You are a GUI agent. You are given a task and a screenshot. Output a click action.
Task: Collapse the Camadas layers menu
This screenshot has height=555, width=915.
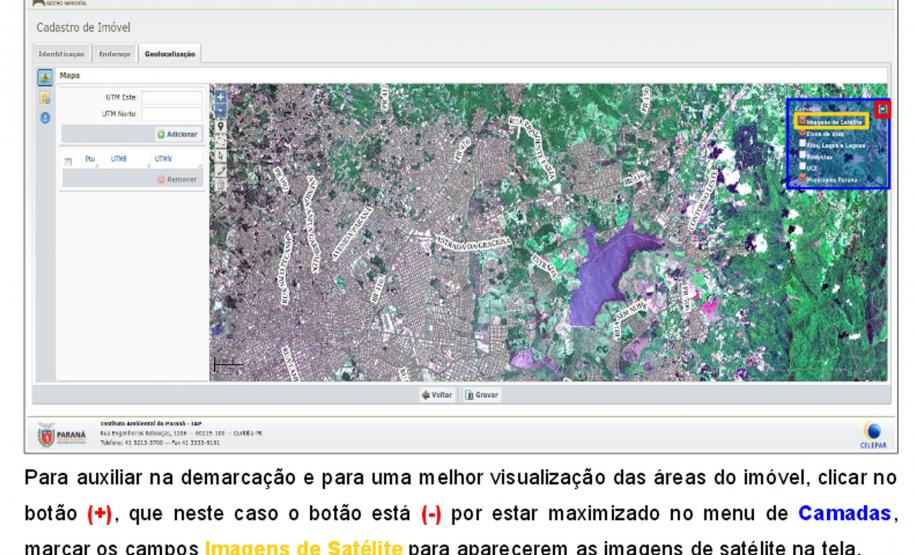tap(882, 109)
